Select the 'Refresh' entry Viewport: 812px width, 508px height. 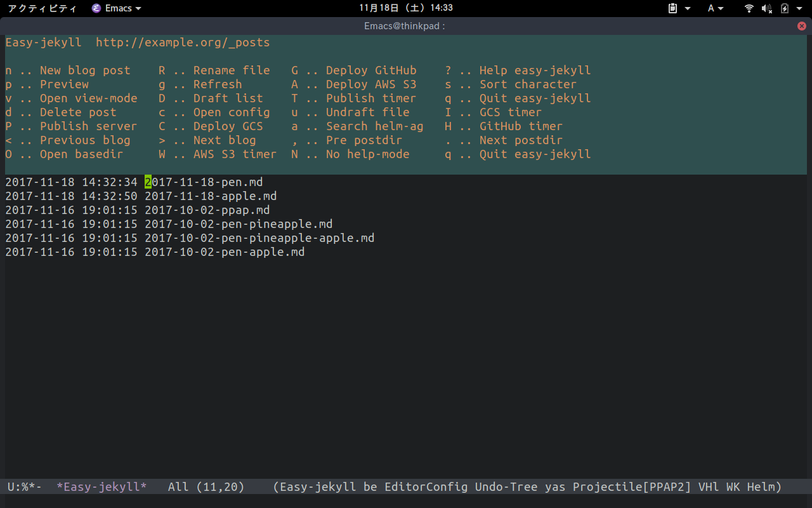pos(218,84)
